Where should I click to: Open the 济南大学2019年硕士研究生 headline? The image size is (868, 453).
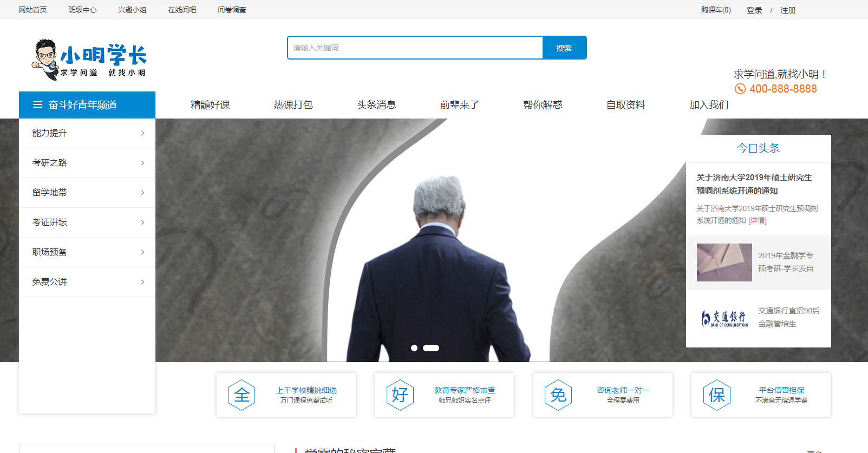pyautogui.click(x=754, y=184)
